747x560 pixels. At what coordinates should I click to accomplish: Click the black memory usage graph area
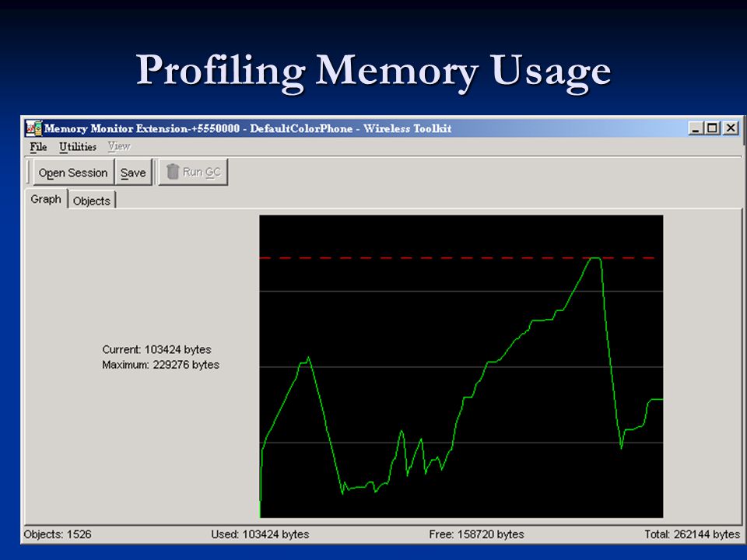pos(461,366)
